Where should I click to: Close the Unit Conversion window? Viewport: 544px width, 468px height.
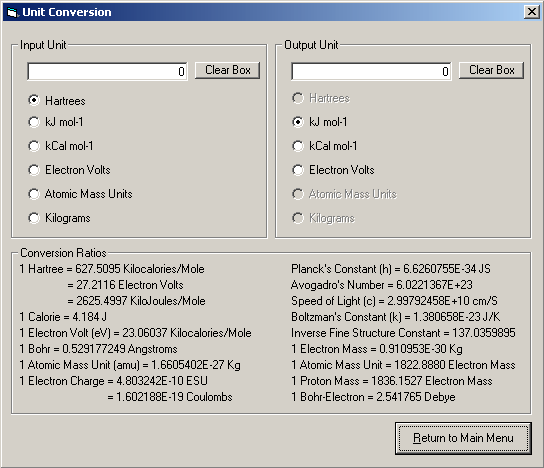pyautogui.click(x=532, y=12)
